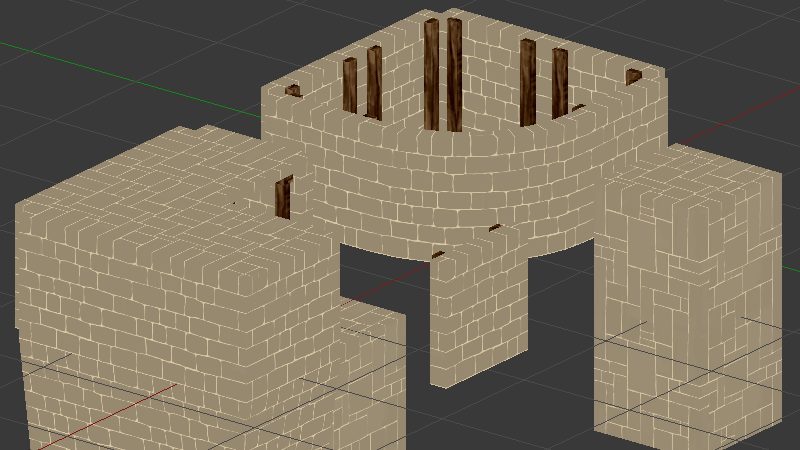
Task: Select the large brick block on the left
Action: point(160,280)
